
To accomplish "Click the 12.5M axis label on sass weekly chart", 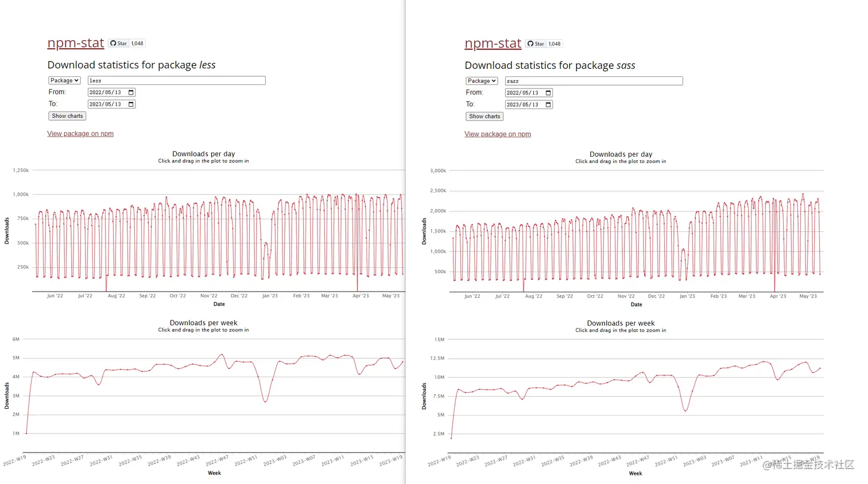I will point(437,359).
